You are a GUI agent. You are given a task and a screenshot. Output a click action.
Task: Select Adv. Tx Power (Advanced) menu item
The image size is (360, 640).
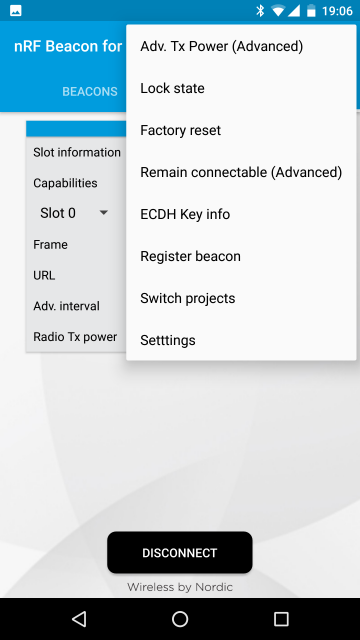(x=241, y=47)
